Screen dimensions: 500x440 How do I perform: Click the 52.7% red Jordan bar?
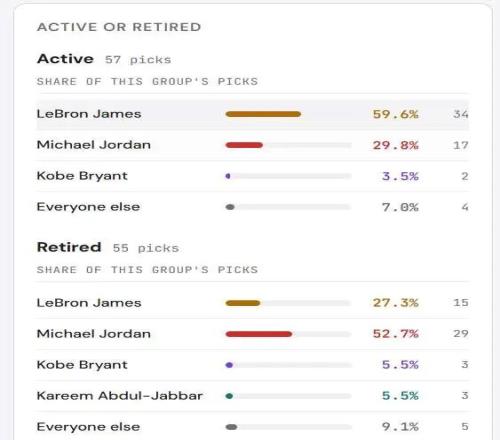click(x=259, y=334)
